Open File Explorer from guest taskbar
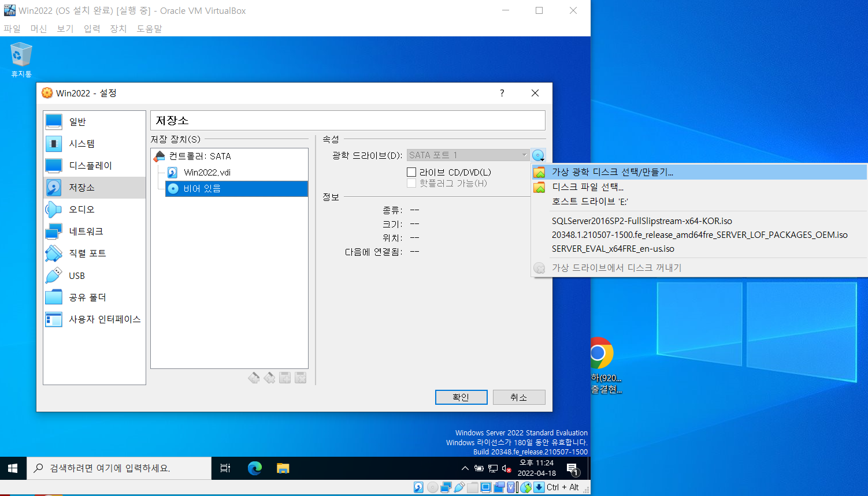This screenshot has width=868, height=496. pos(283,468)
